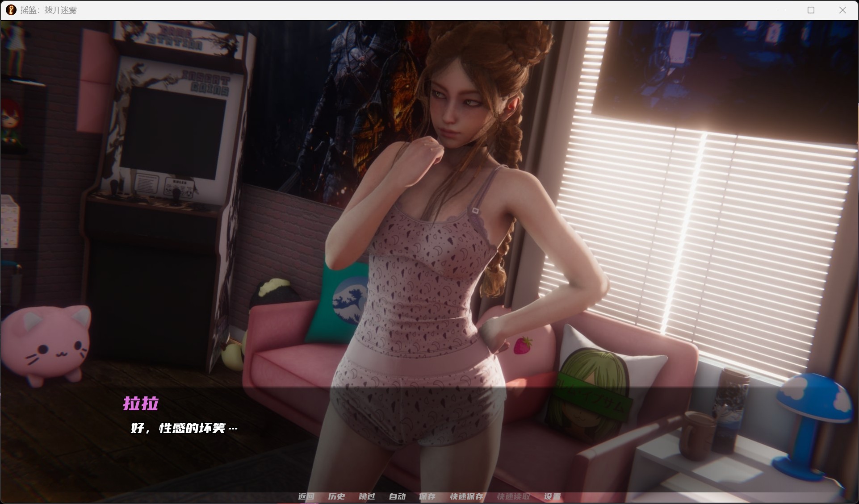This screenshot has height=504, width=859.
Task: Click the game's app icon in the title bar
Action: 11,10
